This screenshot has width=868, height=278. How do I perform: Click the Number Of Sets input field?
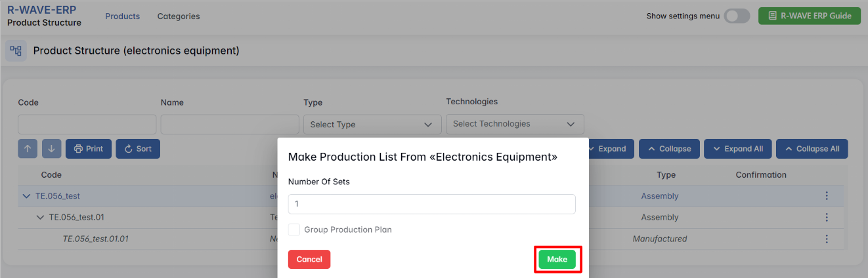click(x=431, y=204)
